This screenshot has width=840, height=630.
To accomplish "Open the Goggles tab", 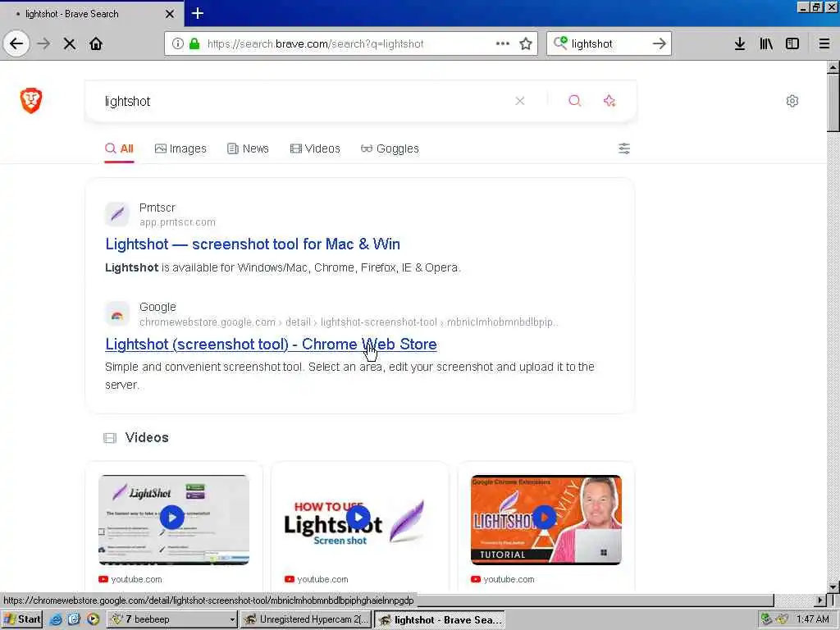I will pos(390,148).
